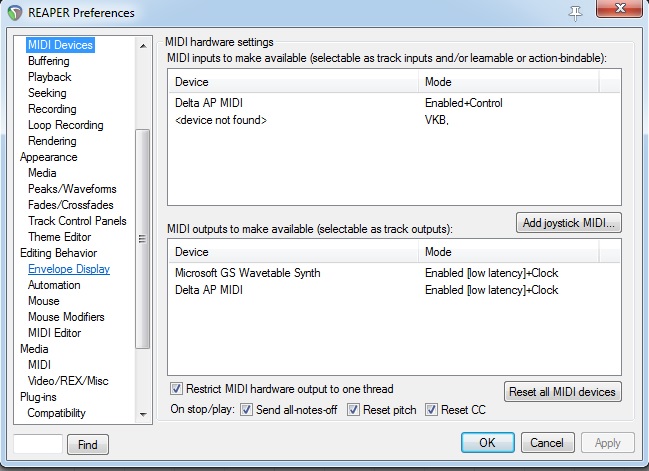Screen dimensions: 649x471
Task: Click Device column header in MIDI outputs
Action: click(x=294, y=252)
